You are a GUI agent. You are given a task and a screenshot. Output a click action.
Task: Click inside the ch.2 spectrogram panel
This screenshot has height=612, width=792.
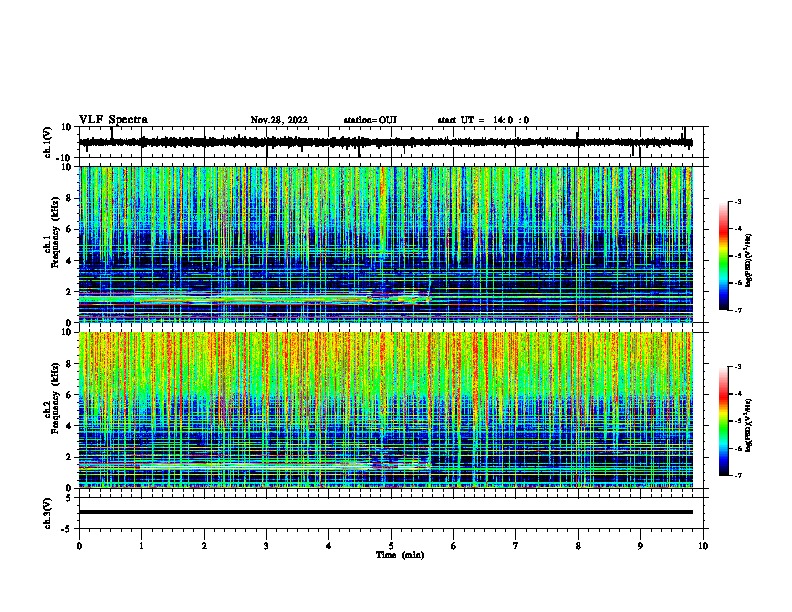point(386,410)
